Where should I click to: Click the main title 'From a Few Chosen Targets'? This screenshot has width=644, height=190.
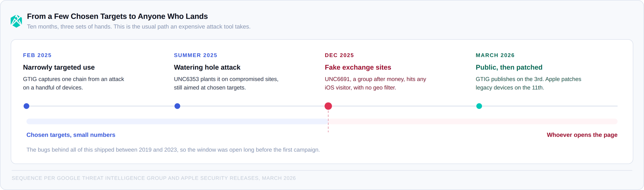(117, 16)
